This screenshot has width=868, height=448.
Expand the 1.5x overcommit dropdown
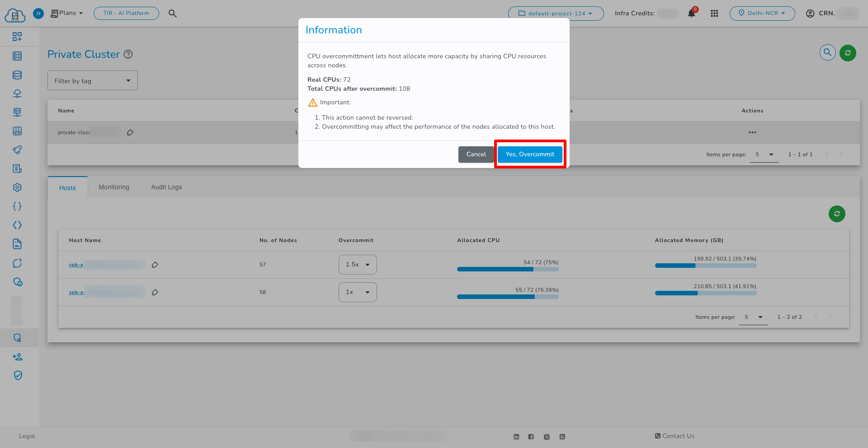pyautogui.click(x=358, y=265)
